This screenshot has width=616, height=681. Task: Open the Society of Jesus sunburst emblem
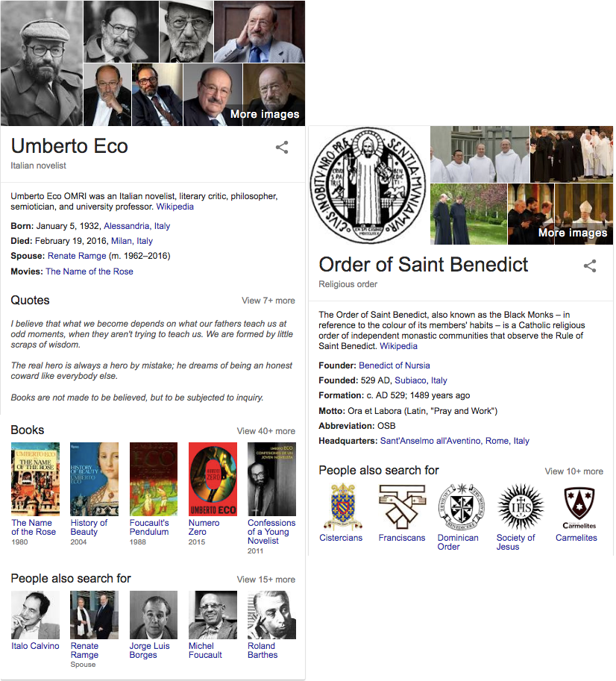pos(521,507)
